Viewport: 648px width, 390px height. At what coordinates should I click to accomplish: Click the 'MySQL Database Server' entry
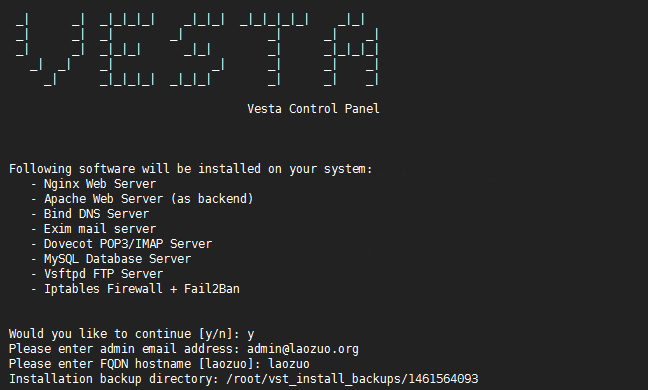(117, 259)
